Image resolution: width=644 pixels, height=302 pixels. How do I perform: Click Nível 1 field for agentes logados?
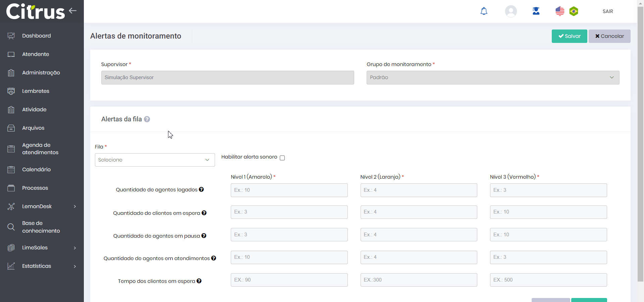click(x=289, y=190)
